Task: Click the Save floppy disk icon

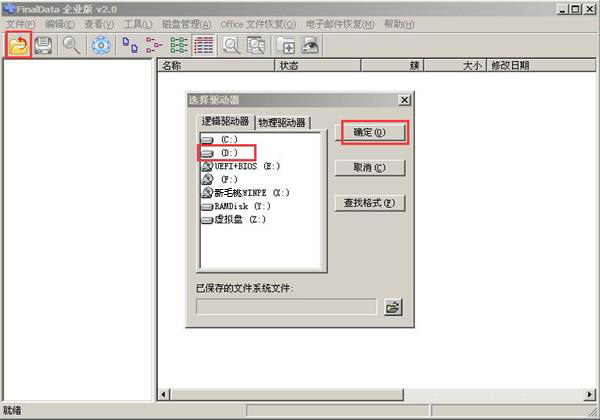Action: (x=43, y=45)
